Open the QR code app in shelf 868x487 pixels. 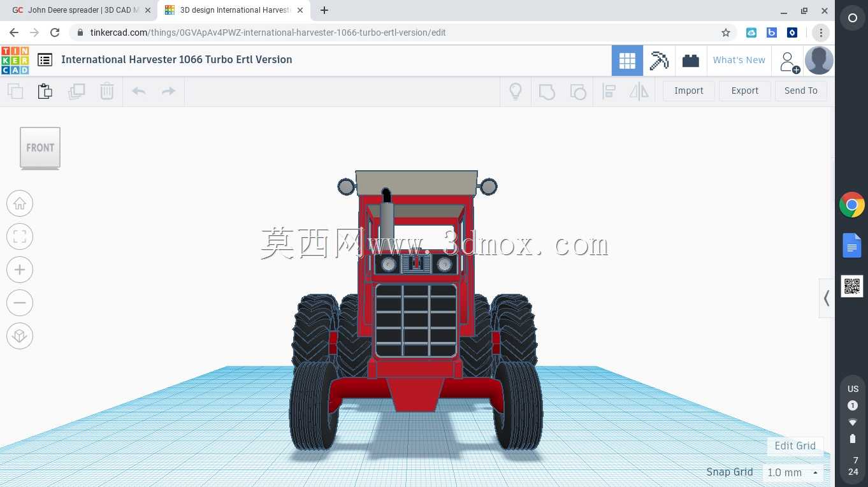coord(852,286)
